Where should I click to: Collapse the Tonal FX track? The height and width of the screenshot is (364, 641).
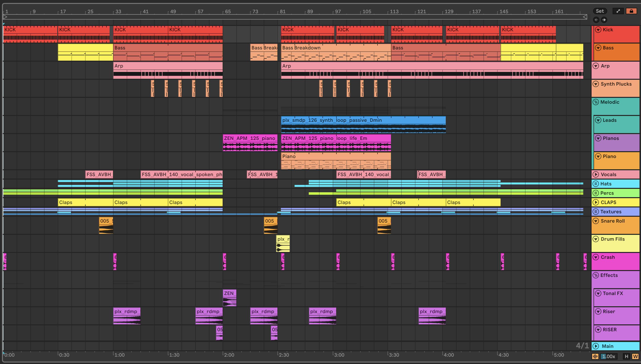tap(598, 293)
